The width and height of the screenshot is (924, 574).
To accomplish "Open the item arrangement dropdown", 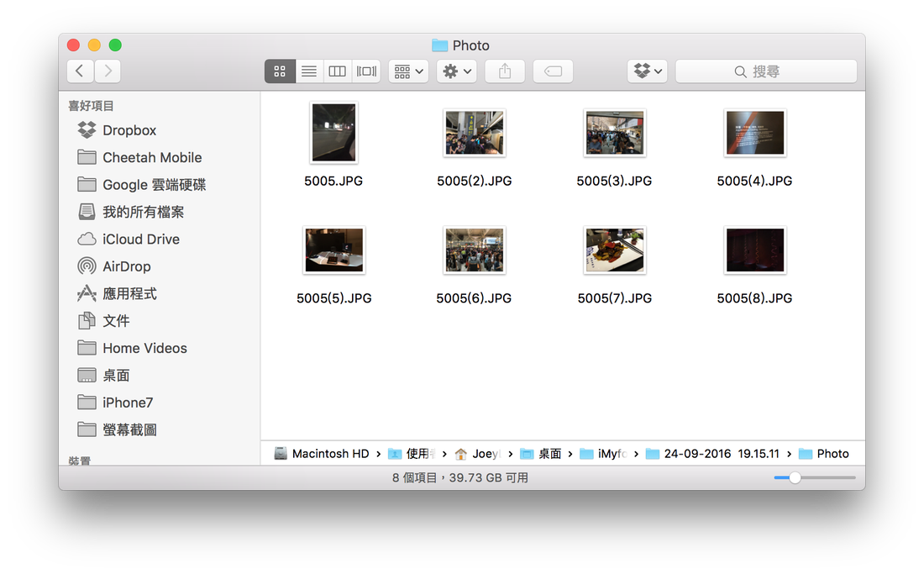I will (x=408, y=71).
